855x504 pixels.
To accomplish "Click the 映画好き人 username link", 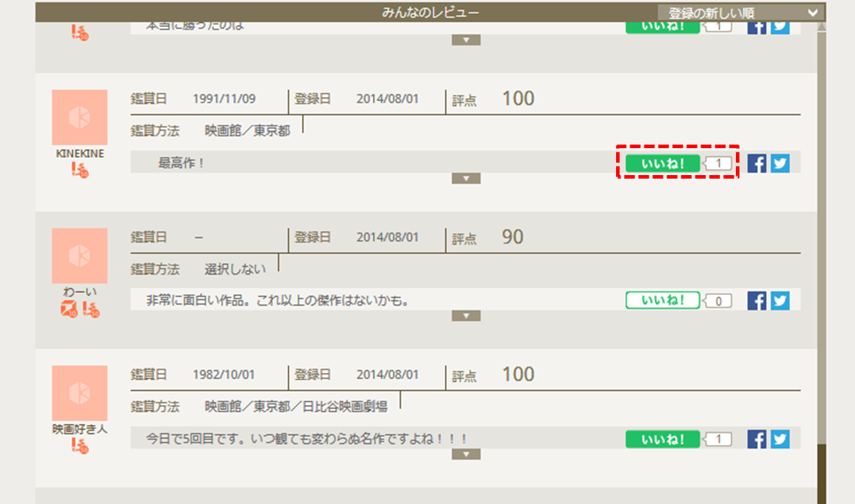I will pyautogui.click(x=80, y=429).
